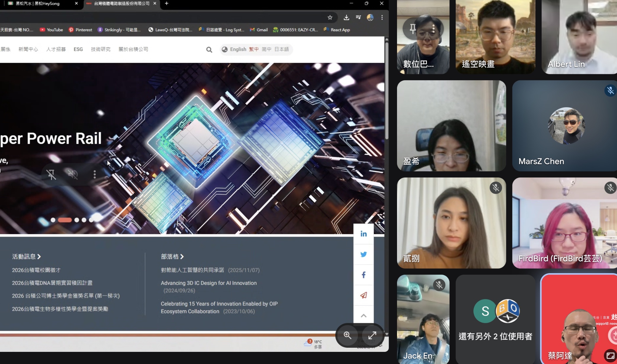Open the 技術研究 menu
This screenshot has height=364, width=617.
(101, 49)
